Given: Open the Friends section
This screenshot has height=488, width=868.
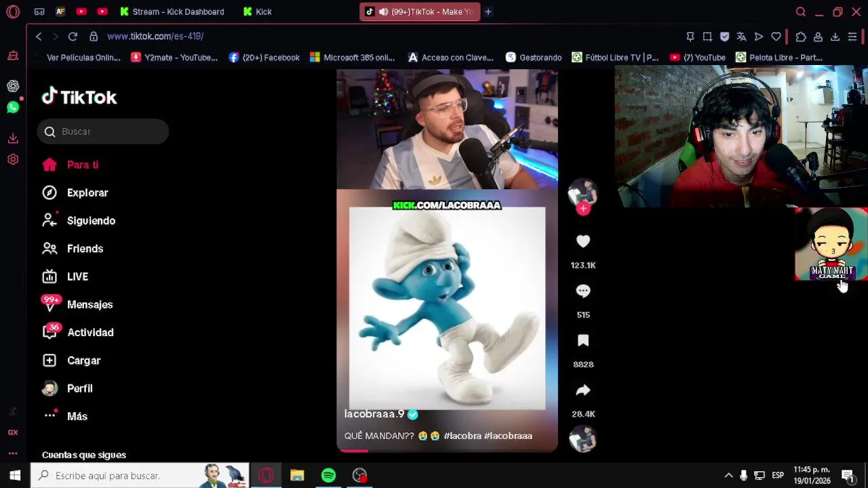Looking at the screenshot, I should [x=73, y=249].
